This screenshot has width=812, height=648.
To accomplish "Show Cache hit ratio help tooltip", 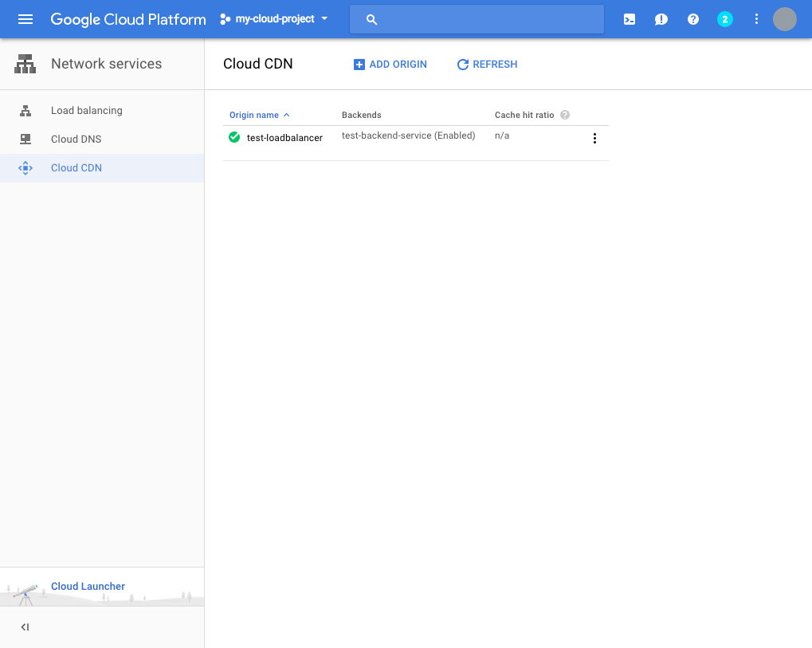I will 565,115.
